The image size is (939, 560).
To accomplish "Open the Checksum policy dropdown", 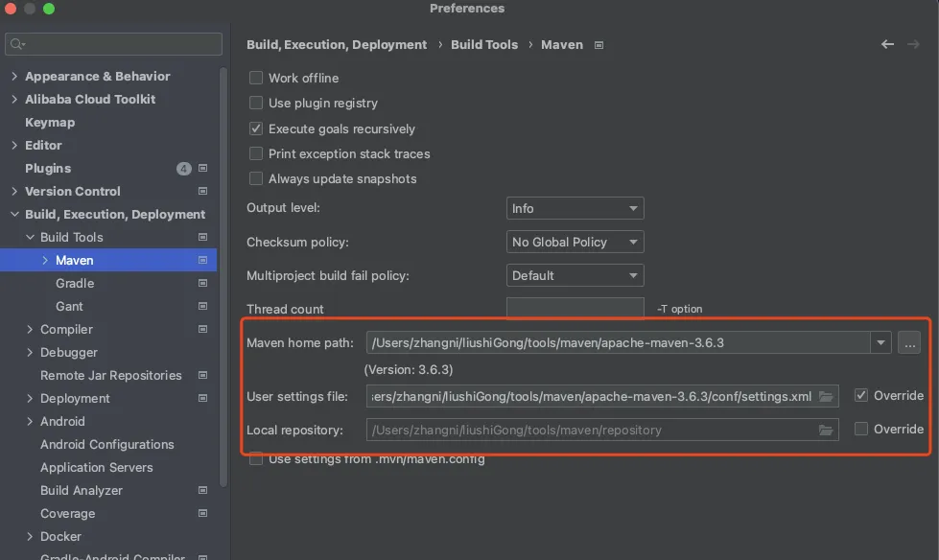I will pos(575,242).
